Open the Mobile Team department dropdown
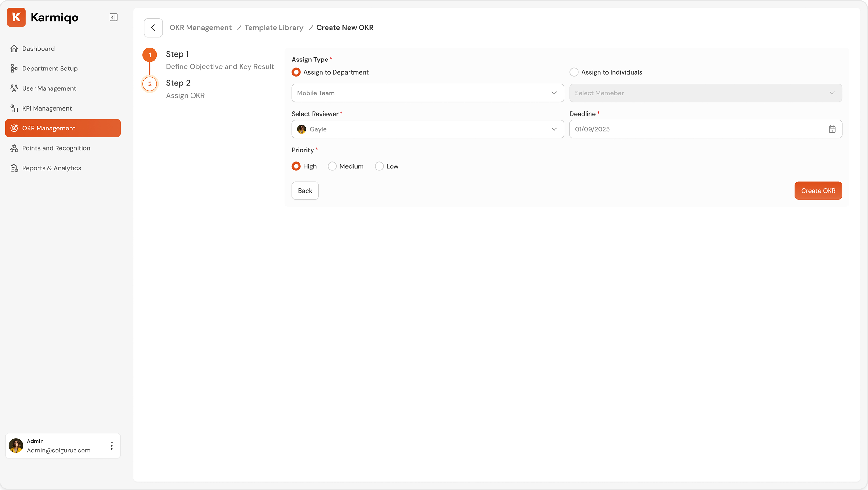This screenshot has height=490, width=868. [x=428, y=93]
